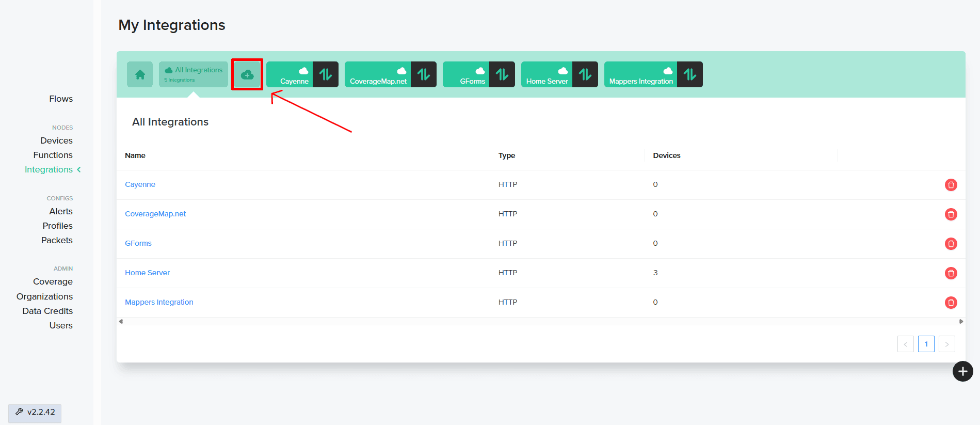Go to Users in the sidebar

pyautogui.click(x=61, y=325)
